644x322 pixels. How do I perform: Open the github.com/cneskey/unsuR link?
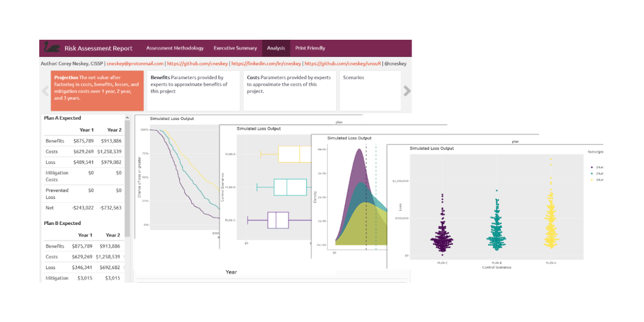[342, 64]
